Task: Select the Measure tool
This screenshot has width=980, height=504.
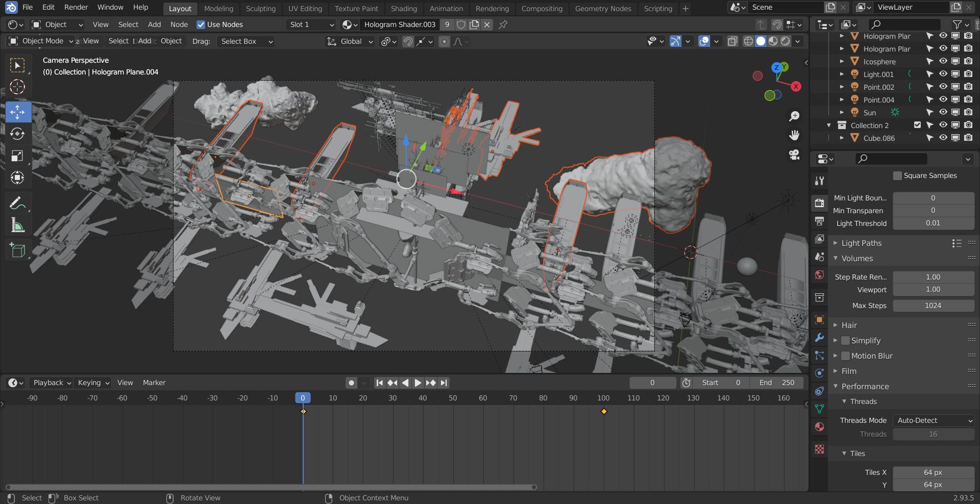Action: (x=17, y=225)
